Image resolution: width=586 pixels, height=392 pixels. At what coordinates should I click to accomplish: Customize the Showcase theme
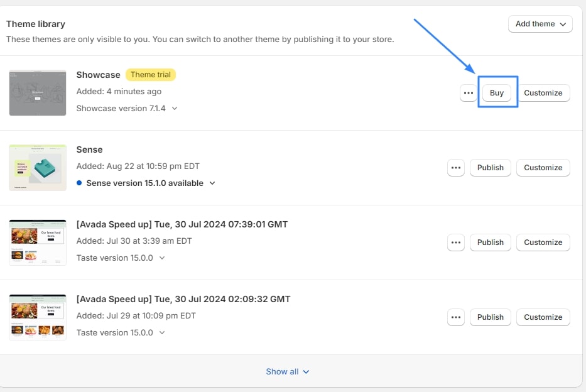[x=543, y=93]
